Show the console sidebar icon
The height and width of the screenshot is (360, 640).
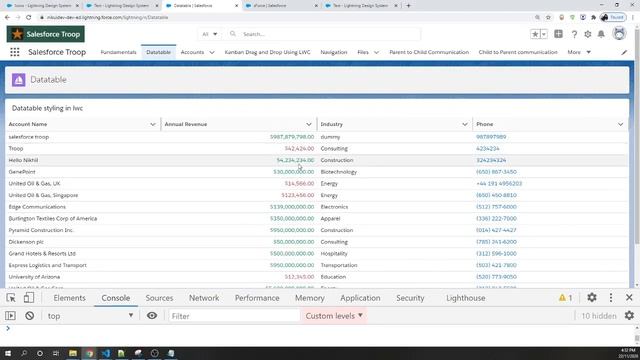tap(11, 316)
